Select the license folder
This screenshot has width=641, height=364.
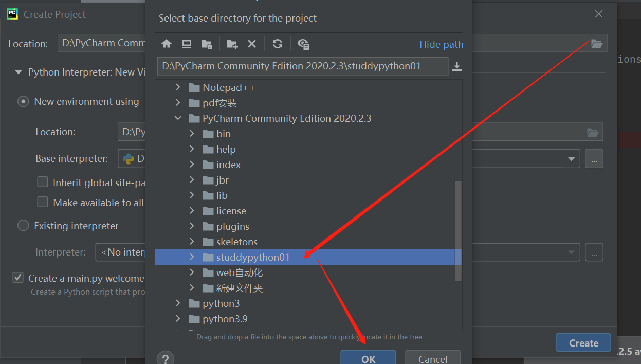tap(225, 211)
